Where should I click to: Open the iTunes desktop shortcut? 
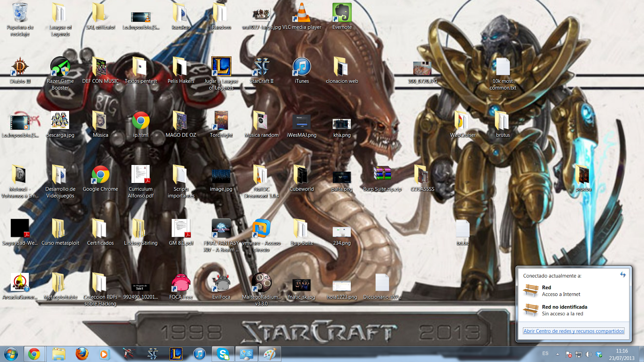click(302, 70)
